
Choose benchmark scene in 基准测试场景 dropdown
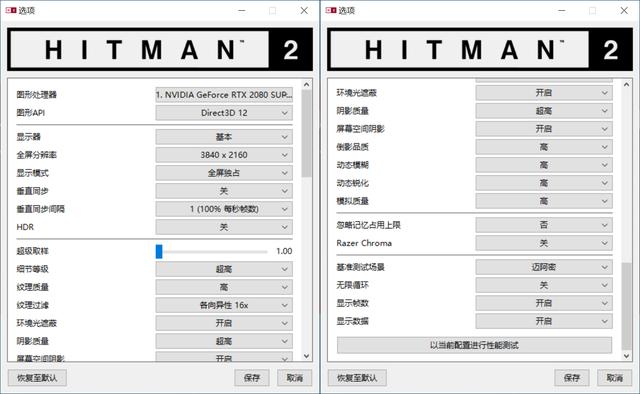544,267
